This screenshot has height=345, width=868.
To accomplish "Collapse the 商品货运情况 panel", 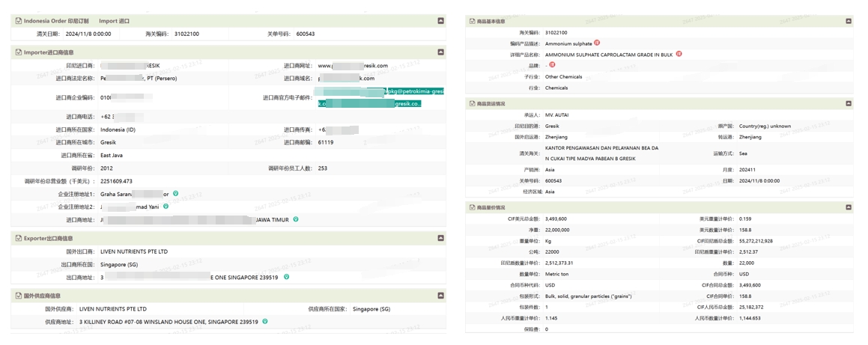I will click(849, 103).
